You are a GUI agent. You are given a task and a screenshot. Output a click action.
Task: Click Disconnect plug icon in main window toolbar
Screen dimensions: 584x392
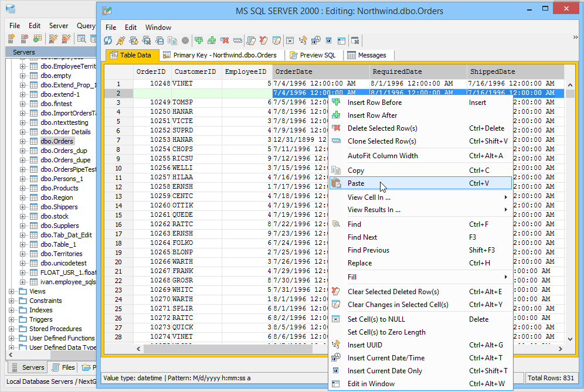point(66,38)
